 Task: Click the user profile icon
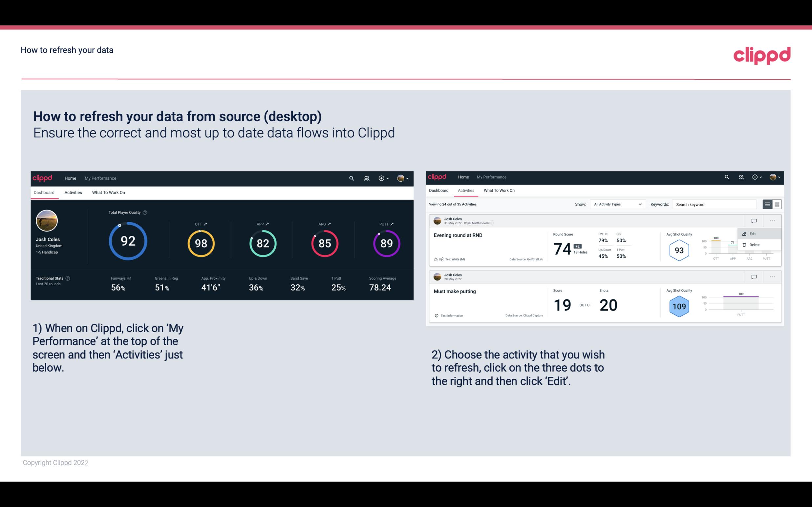tap(401, 178)
